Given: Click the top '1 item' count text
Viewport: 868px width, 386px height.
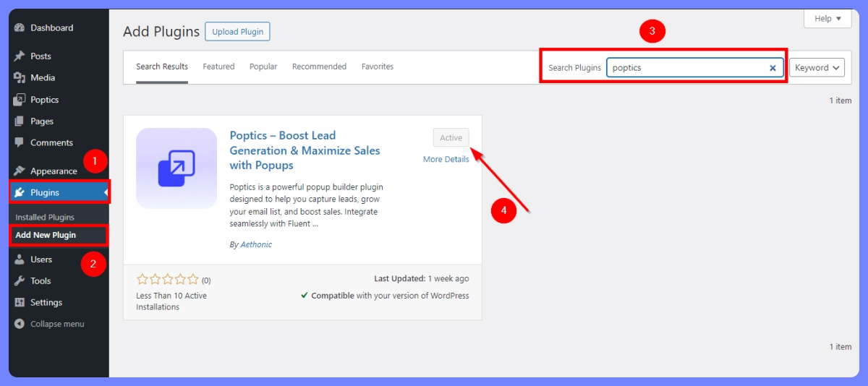Looking at the screenshot, I should (841, 101).
